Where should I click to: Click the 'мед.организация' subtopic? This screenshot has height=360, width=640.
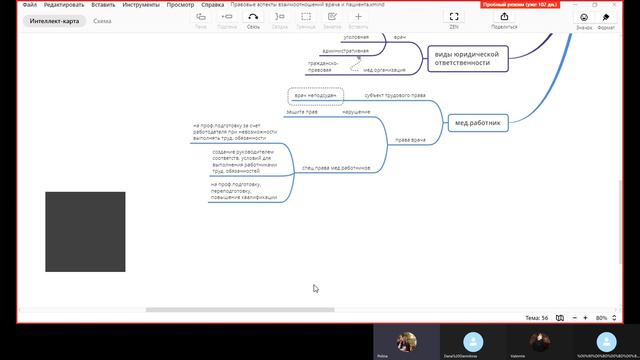pos(384,70)
